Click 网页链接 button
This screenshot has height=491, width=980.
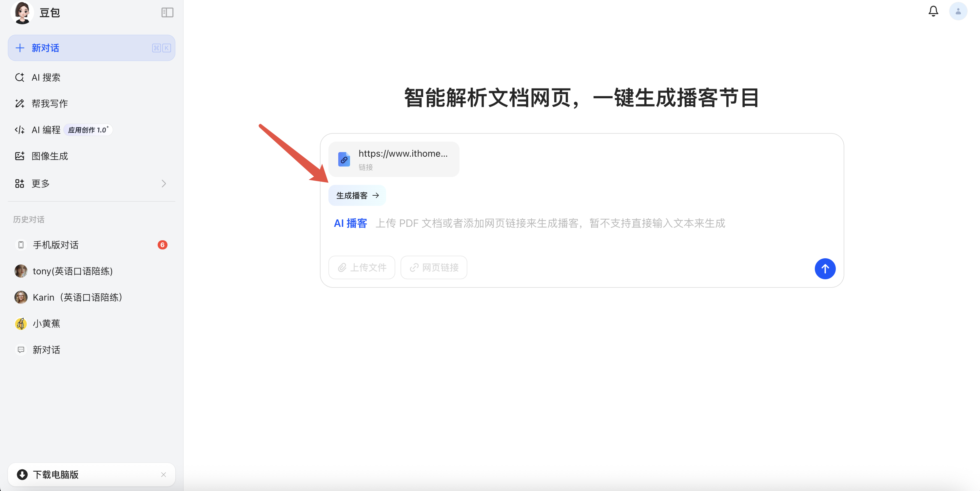[434, 268]
